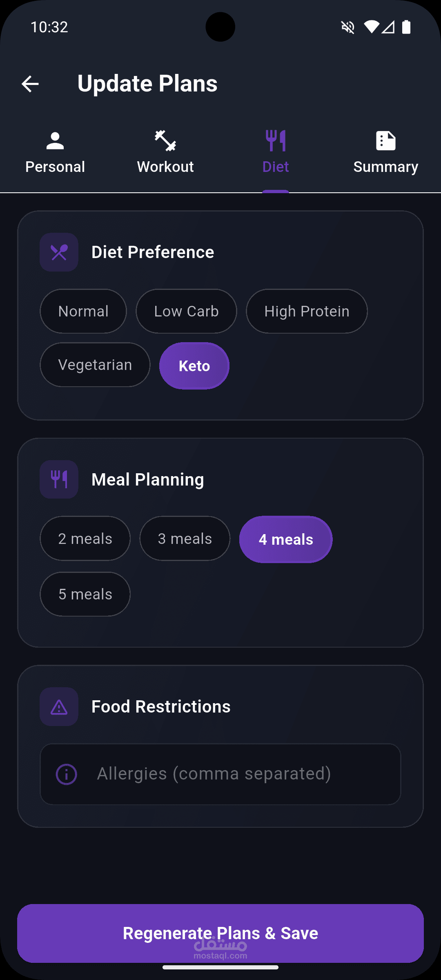The height and width of the screenshot is (980, 441).
Task: Choose the Normal diet preference
Action: [x=83, y=311]
